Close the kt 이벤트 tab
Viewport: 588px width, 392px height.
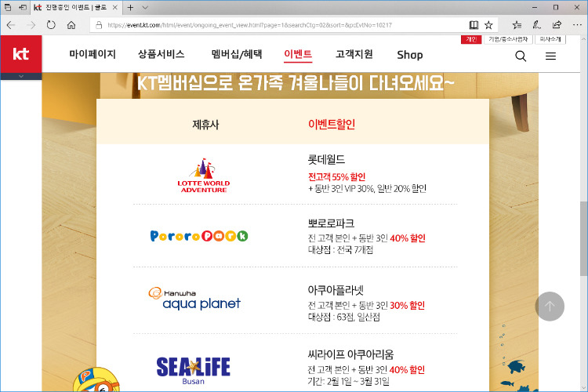click(115, 7)
